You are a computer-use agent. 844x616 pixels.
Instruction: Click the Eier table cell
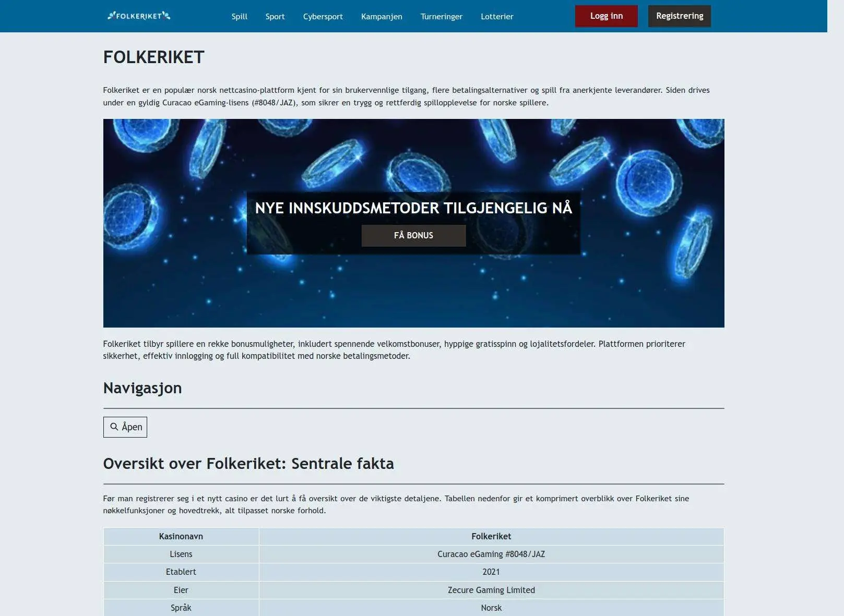click(x=181, y=590)
